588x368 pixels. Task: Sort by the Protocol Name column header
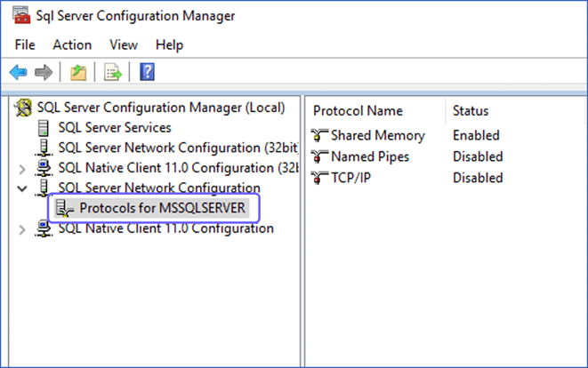point(358,111)
